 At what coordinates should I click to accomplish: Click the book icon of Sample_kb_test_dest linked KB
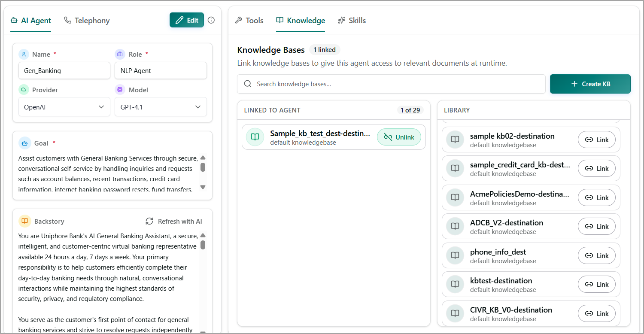coord(255,137)
